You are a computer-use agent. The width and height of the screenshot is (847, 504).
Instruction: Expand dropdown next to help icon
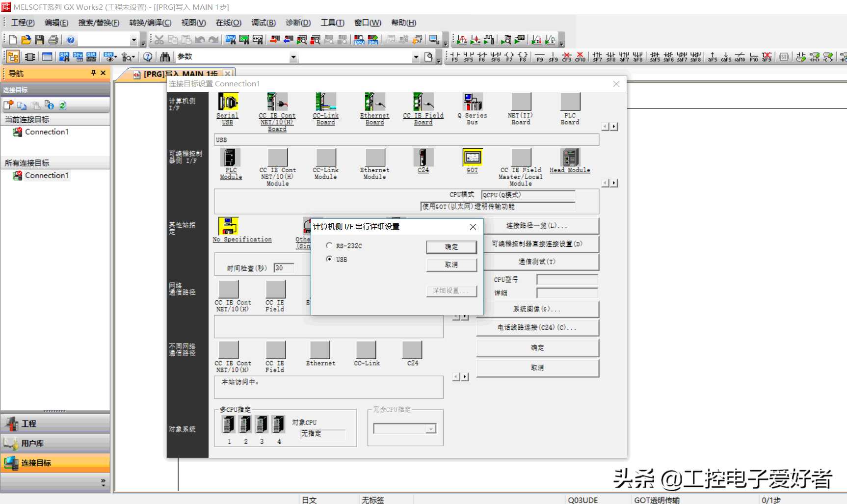(133, 40)
